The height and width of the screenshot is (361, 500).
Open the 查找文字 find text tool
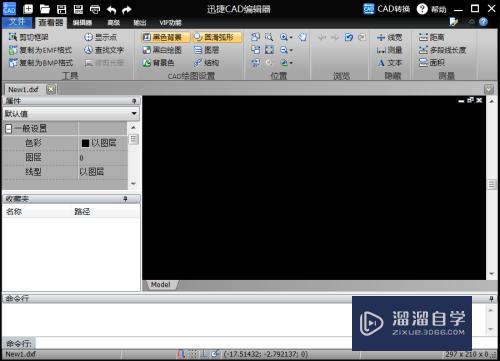click(104, 50)
